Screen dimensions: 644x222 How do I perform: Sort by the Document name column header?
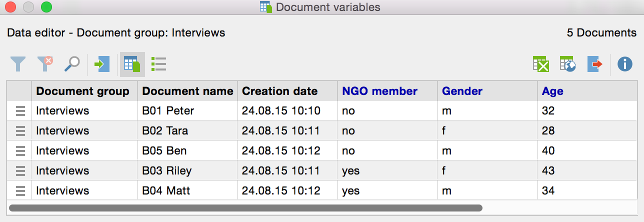pyautogui.click(x=187, y=91)
